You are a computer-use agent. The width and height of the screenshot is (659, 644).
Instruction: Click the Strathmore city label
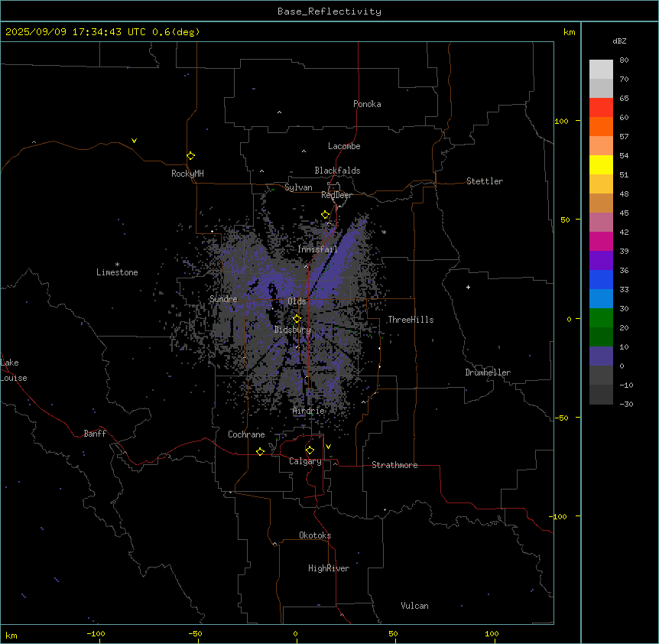click(394, 465)
